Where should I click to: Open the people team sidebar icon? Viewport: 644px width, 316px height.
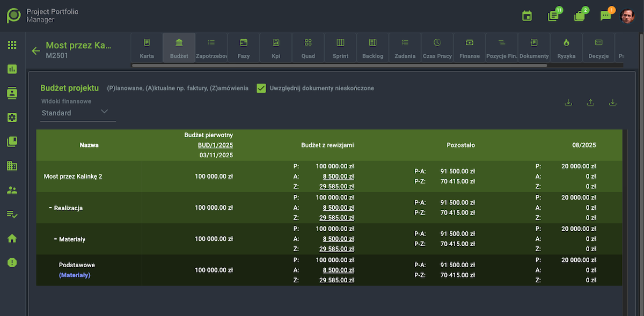(12, 190)
